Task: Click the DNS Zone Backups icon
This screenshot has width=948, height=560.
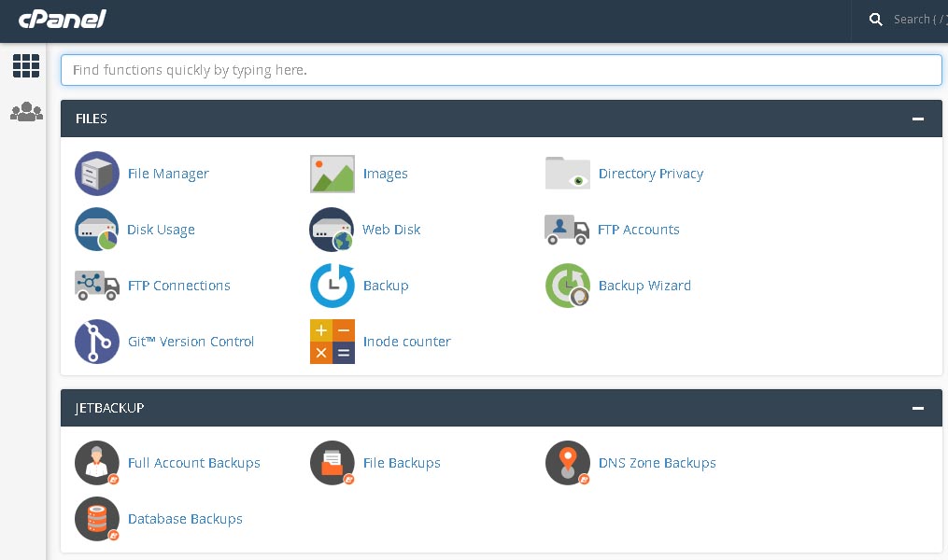Action: pyautogui.click(x=567, y=463)
